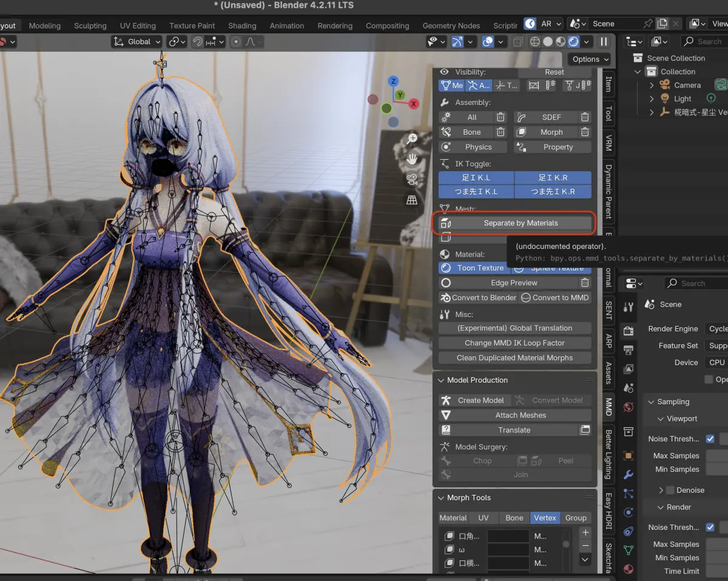728x581 pixels.
Task: Open the VRM sidebar tab
Action: [x=608, y=142]
